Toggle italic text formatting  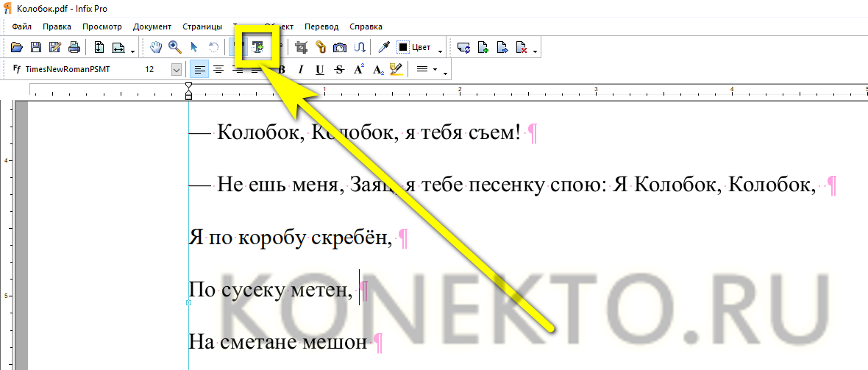click(300, 70)
